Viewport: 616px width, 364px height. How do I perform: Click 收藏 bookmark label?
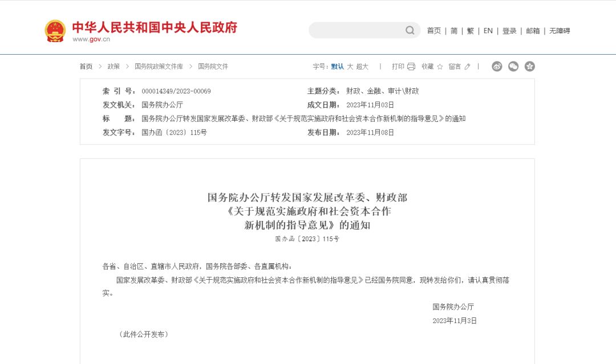pos(427,67)
